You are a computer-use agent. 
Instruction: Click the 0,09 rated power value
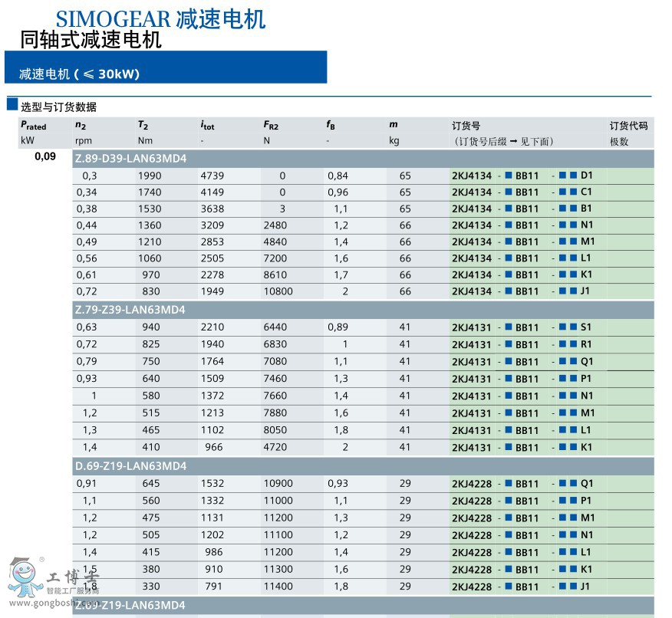coord(44,157)
